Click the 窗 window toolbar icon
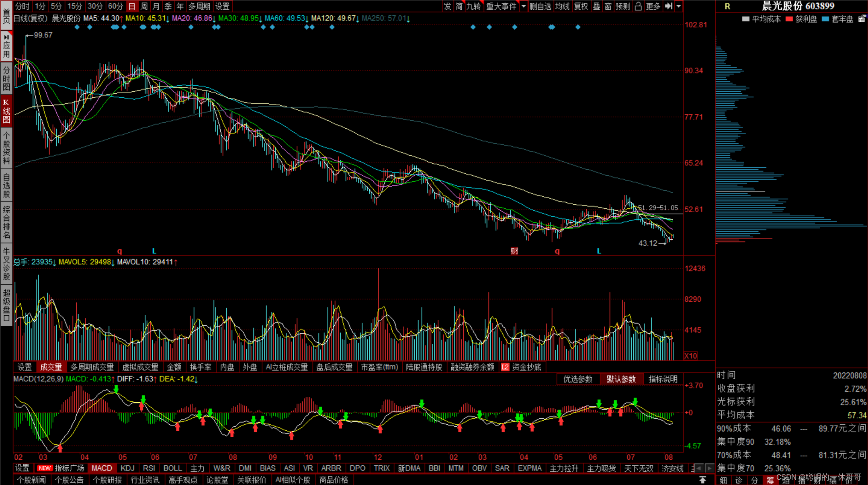 point(608,6)
